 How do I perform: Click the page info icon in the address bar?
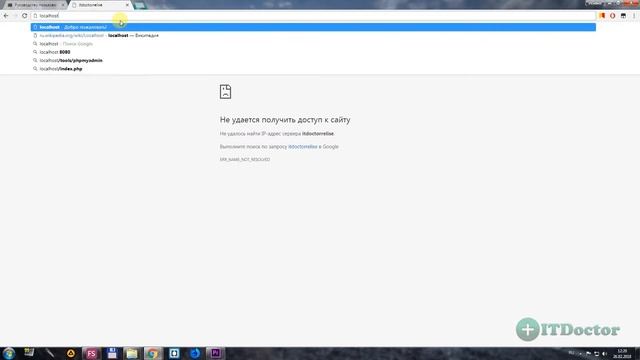coord(36,16)
